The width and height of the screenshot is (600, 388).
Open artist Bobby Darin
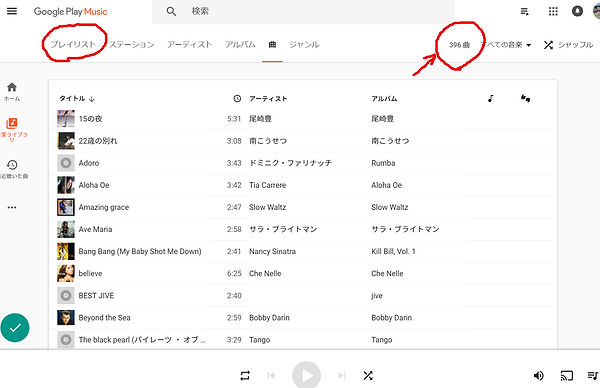(269, 318)
